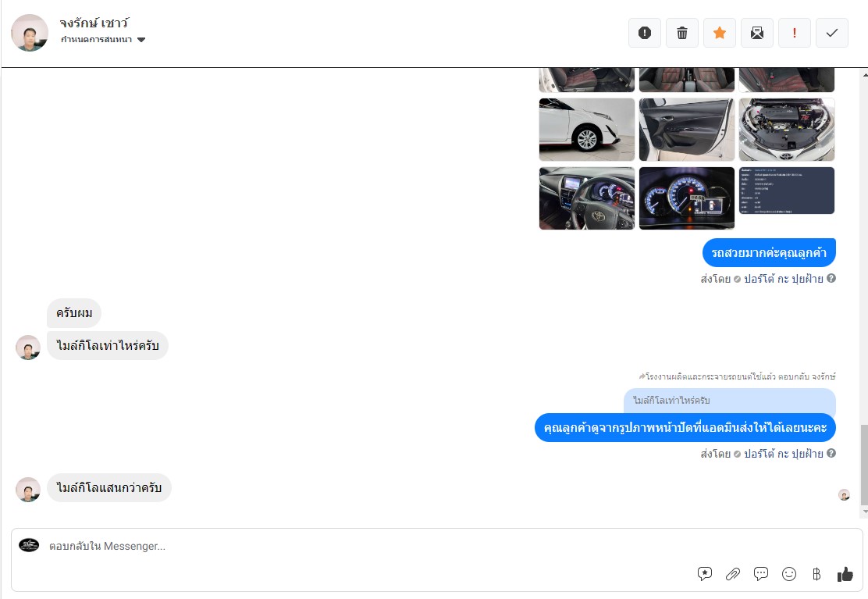Open จงรักษ์ เชาว์ profile picture in header

tap(30, 33)
